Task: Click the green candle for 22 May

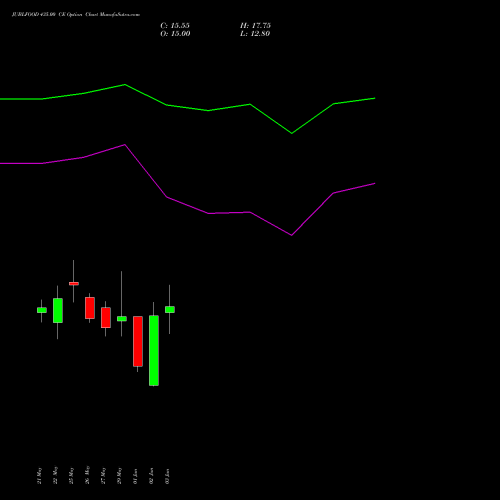Action: tap(58, 310)
